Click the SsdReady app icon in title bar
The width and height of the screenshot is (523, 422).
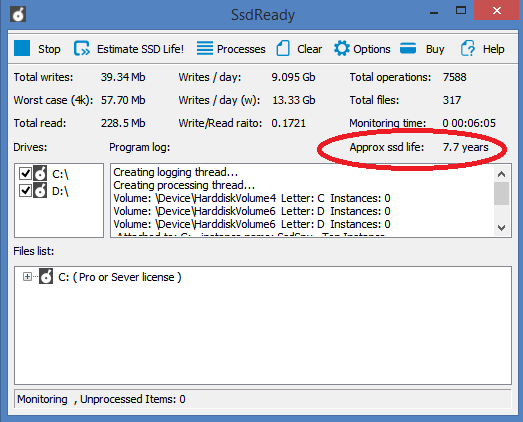pos(18,14)
